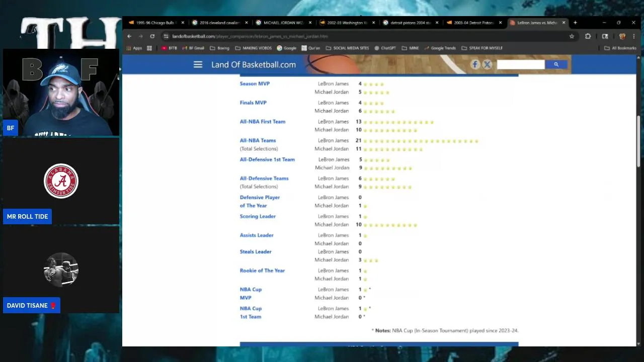Open the Apps shortcut in bookmarks bar
The height and width of the screenshot is (362, 644).
click(134, 48)
